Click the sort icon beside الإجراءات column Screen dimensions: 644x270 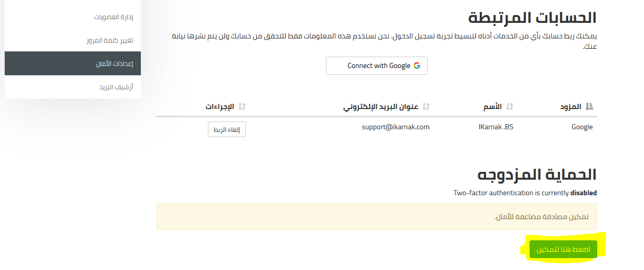(x=242, y=106)
